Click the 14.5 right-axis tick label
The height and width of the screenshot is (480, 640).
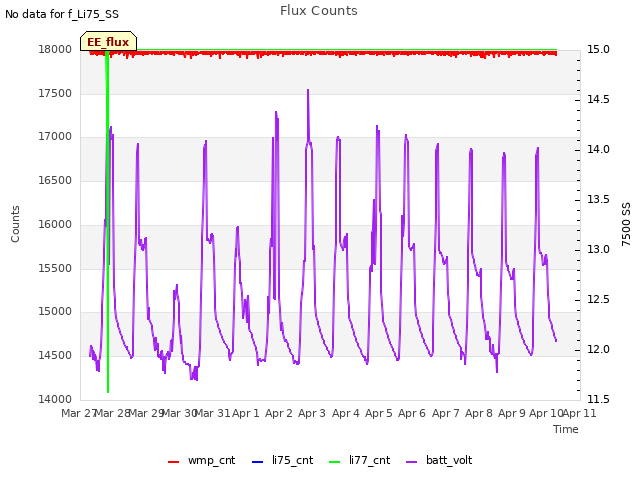click(x=598, y=100)
